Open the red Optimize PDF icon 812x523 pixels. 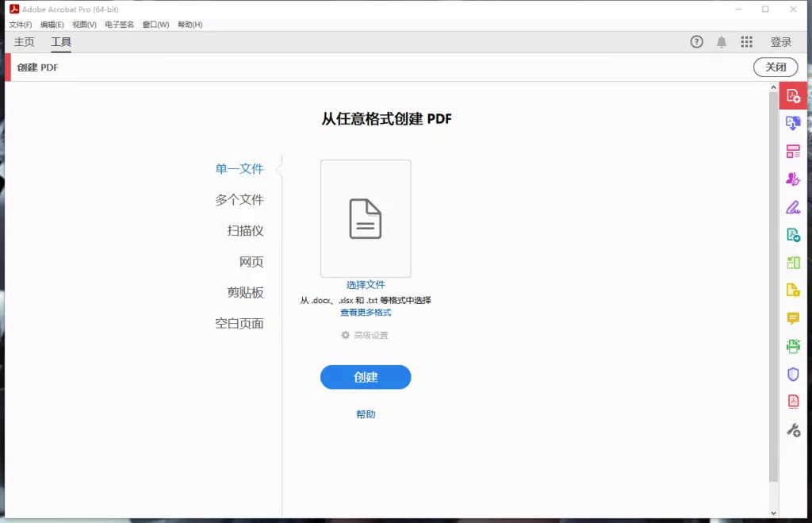pos(793,402)
